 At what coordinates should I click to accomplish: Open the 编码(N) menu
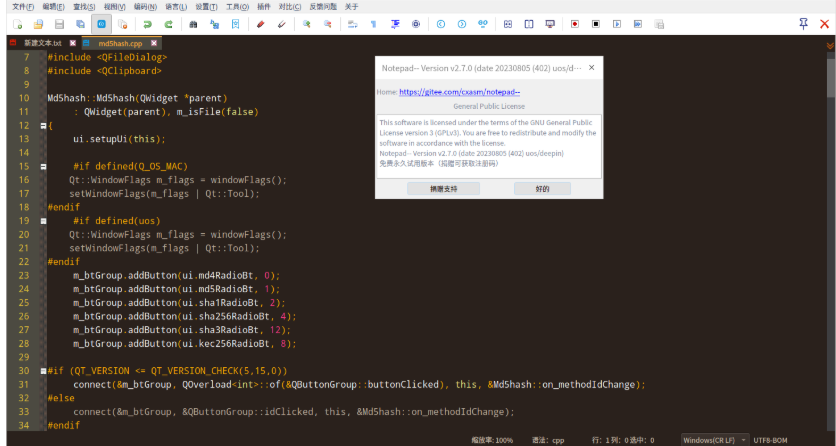pos(146,7)
